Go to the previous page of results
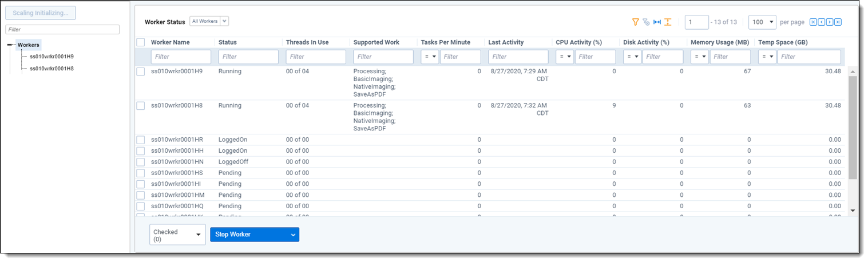Image resolution: width=868 pixels, height=262 pixels. [821, 22]
